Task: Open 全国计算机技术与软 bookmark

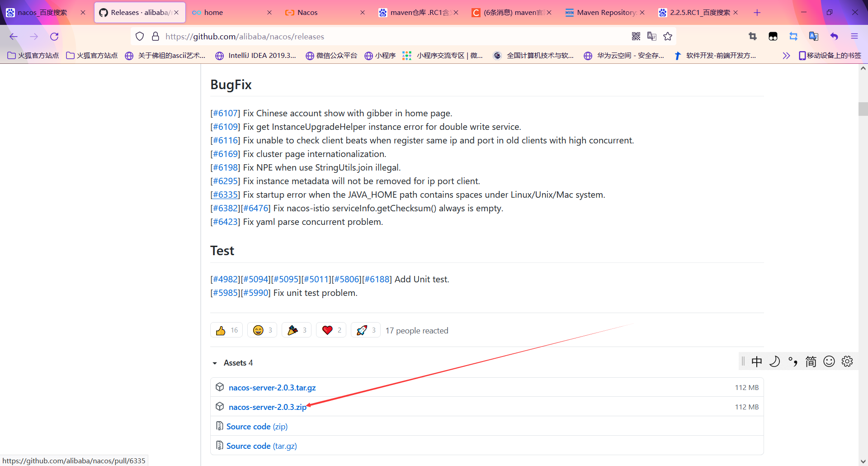Action: (x=533, y=56)
